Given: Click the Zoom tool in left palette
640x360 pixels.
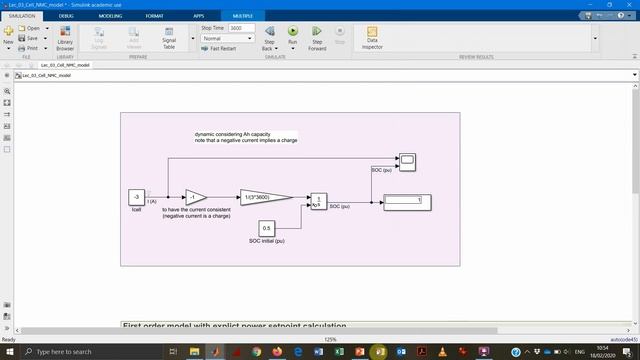Looking at the screenshot, I should (7, 91).
